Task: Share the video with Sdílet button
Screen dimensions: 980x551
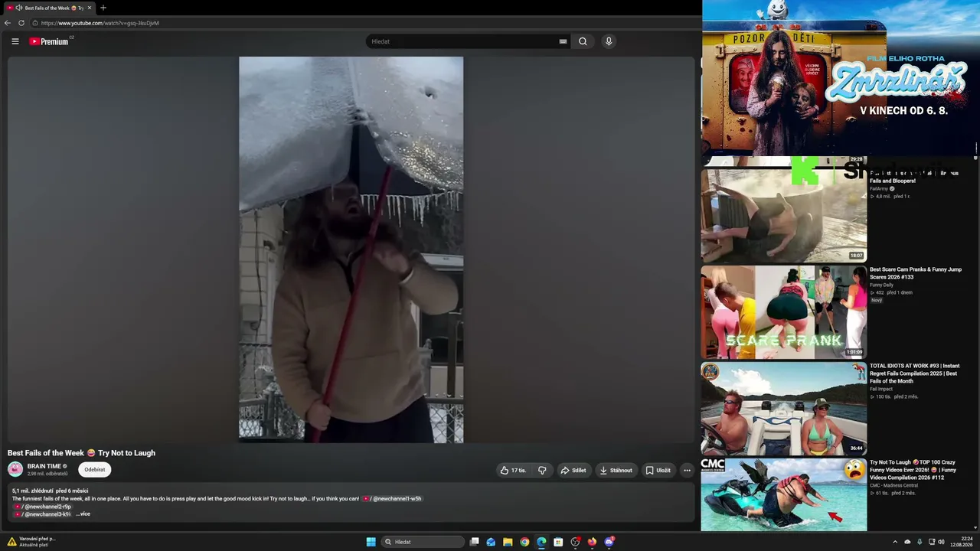Action: [573, 471]
